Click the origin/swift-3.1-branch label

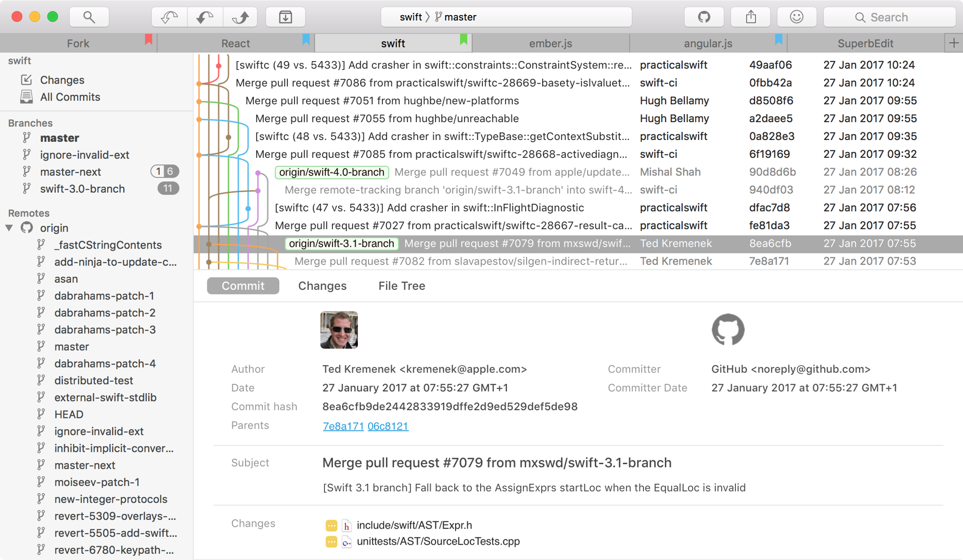point(341,244)
